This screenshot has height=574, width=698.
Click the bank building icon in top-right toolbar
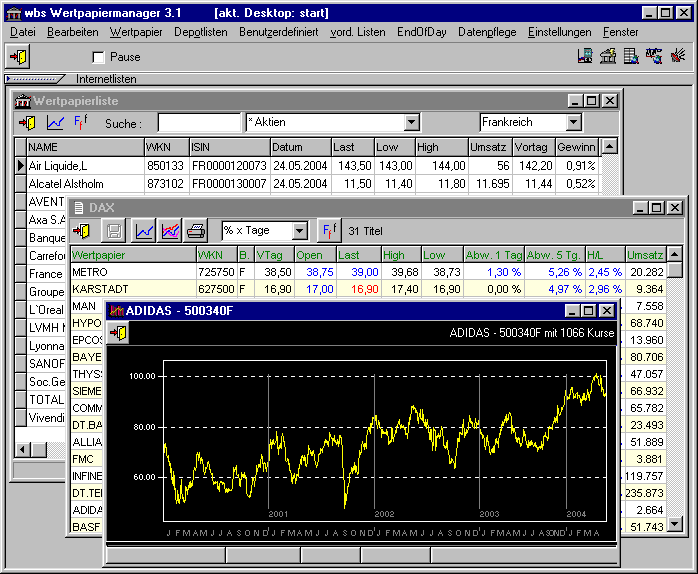click(608, 57)
